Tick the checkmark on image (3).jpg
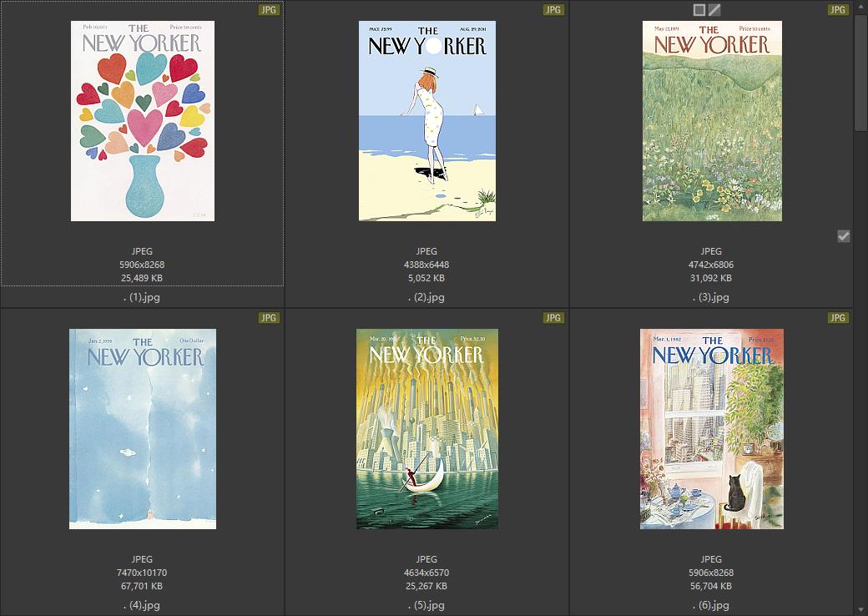The height and width of the screenshot is (616, 868). point(843,236)
